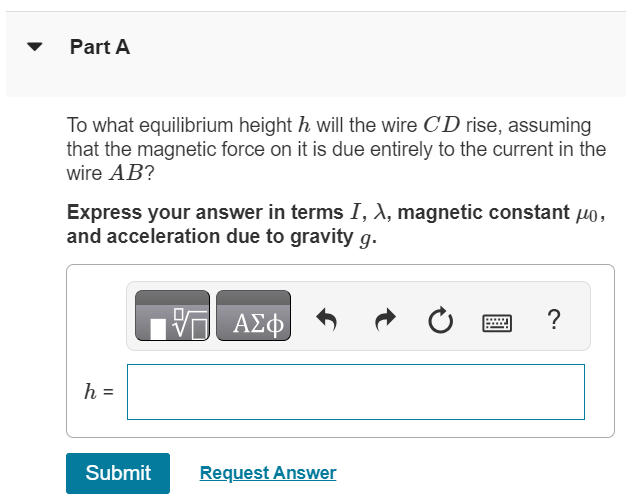639x504 pixels.
Task: Select the Part A heading text
Action: [x=100, y=47]
